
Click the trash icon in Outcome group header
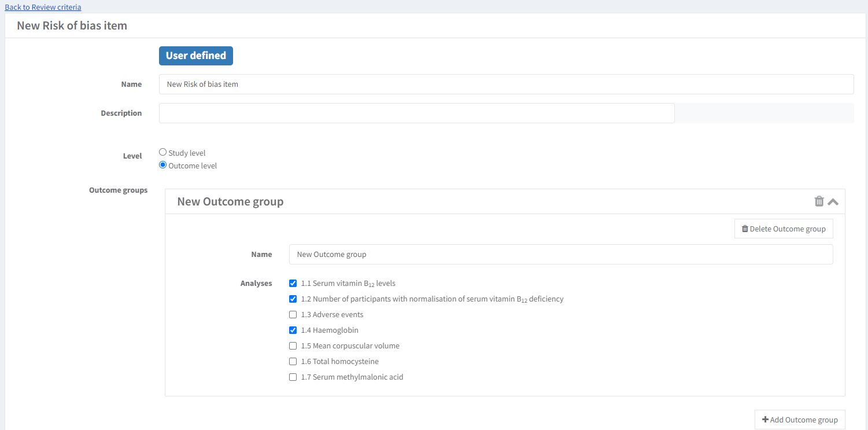click(x=819, y=201)
